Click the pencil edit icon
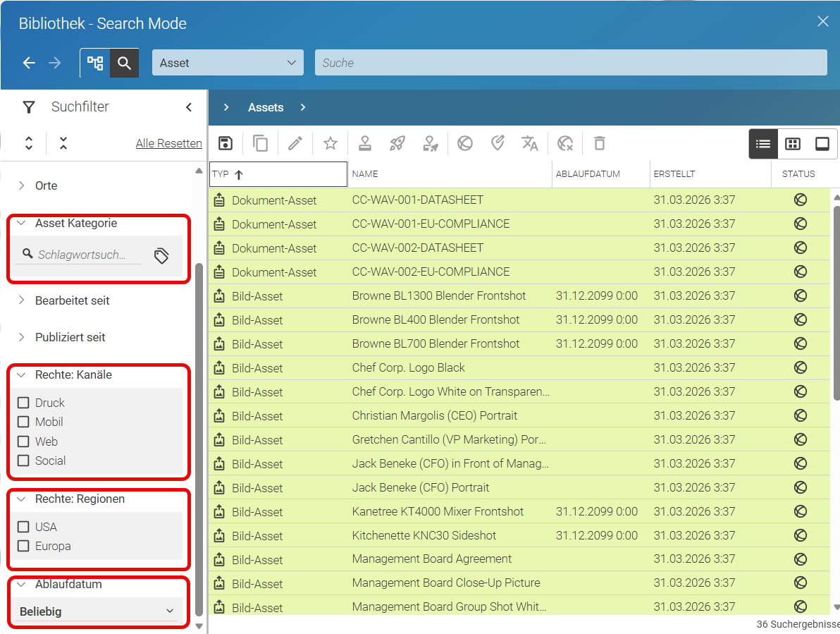Screen dimensions: 840x634 pyautogui.click(x=295, y=143)
